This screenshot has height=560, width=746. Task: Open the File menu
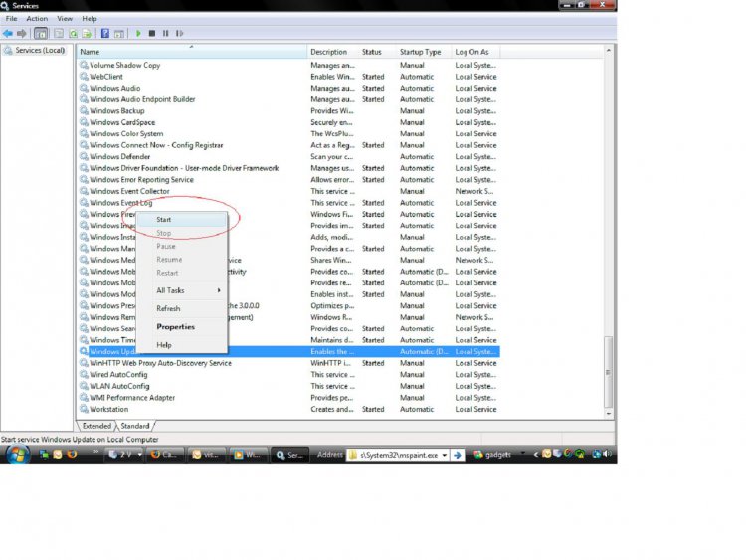[11, 19]
